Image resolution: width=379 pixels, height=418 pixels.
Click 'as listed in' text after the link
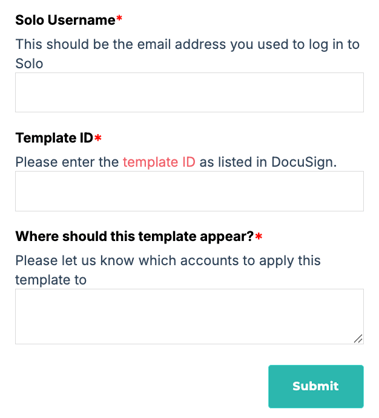(233, 162)
